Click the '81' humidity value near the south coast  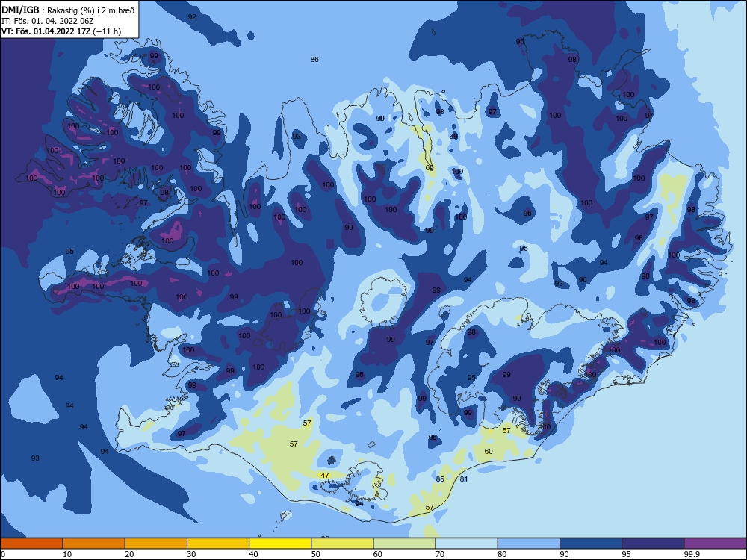click(x=464, y=479)
